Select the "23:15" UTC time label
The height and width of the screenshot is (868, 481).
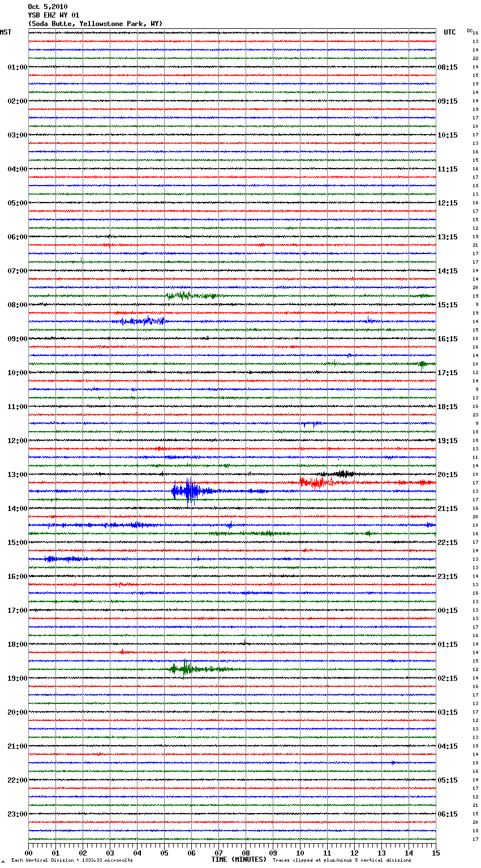tap(448, 577)
